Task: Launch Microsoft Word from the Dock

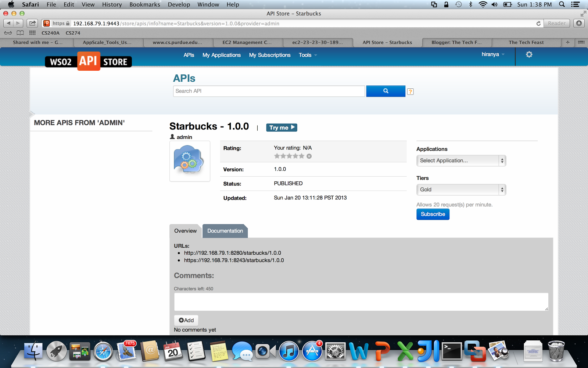Action: (359, 351)
